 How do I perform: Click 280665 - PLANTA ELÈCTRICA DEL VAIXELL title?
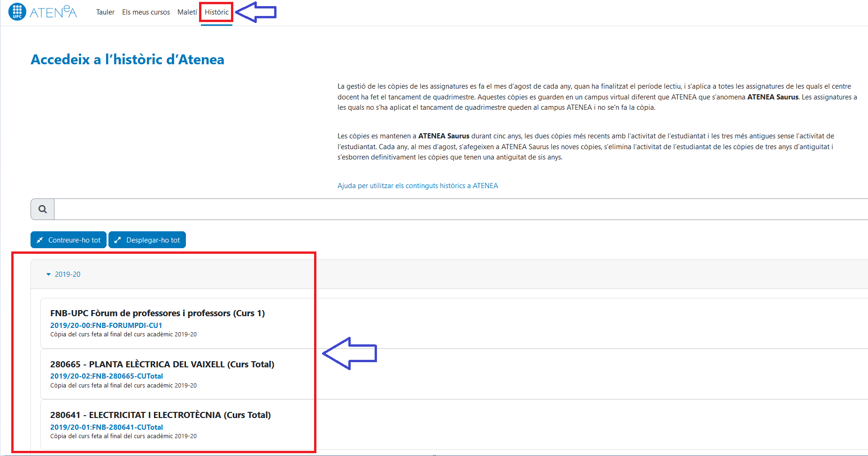point(162,364)
